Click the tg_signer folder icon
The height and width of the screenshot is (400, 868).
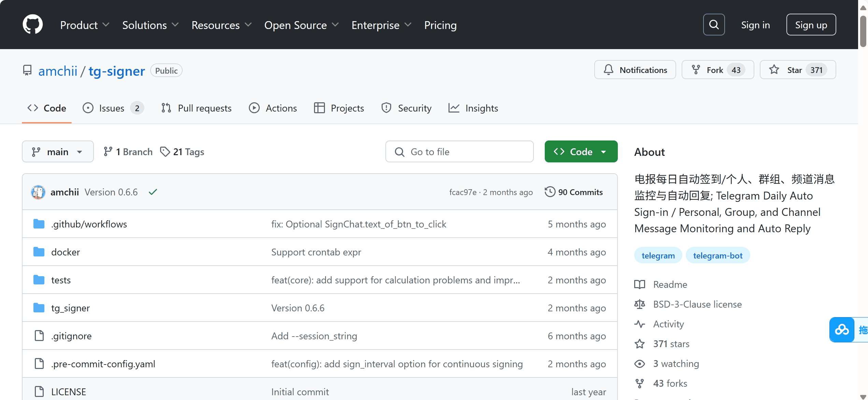(39, 308)
